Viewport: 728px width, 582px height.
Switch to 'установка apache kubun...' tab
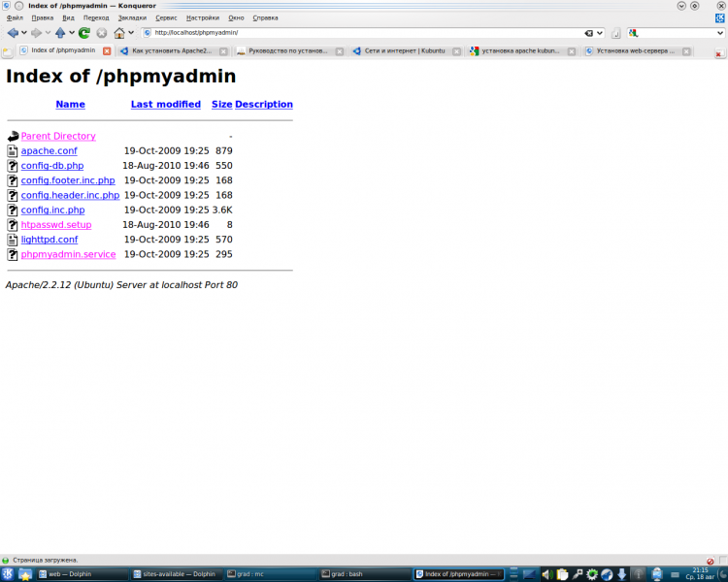pos(520,51)
